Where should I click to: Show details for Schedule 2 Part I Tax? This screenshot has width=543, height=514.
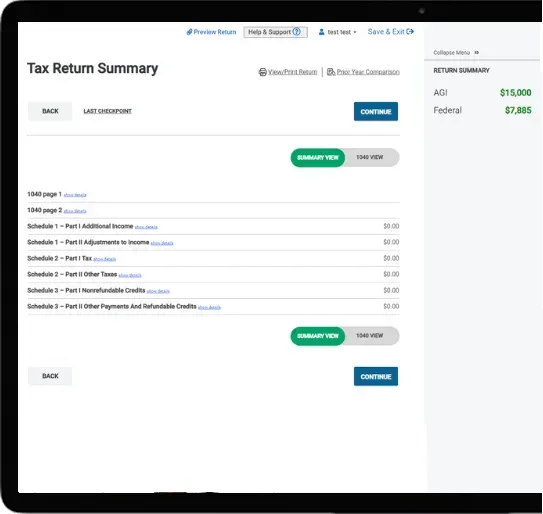click(105, 259)
